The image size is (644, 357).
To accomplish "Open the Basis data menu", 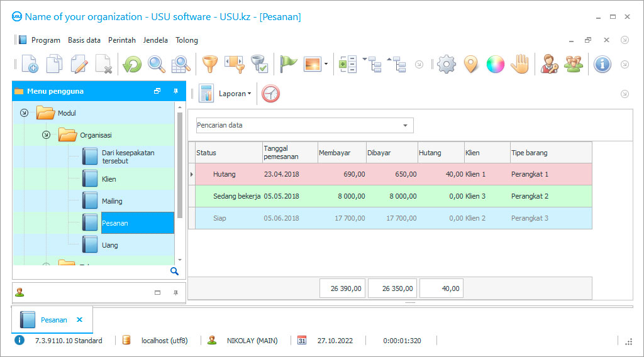I will coord(84,40).
